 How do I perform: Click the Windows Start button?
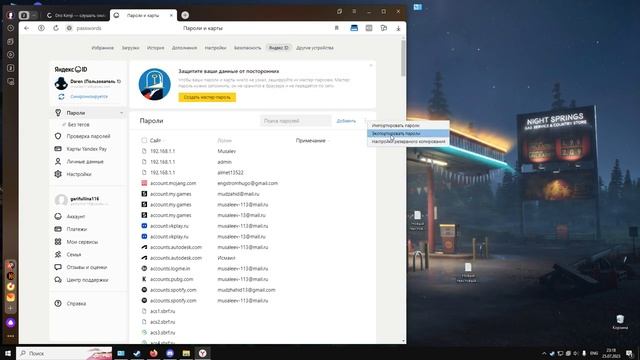pos(8,353)
